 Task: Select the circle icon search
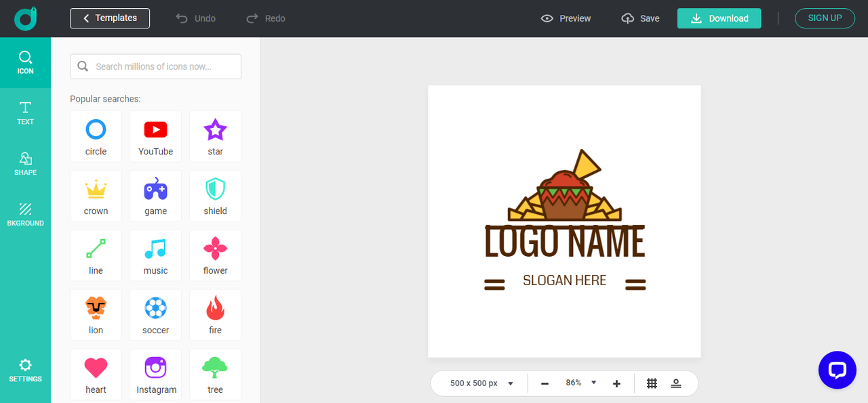point(96,136)
